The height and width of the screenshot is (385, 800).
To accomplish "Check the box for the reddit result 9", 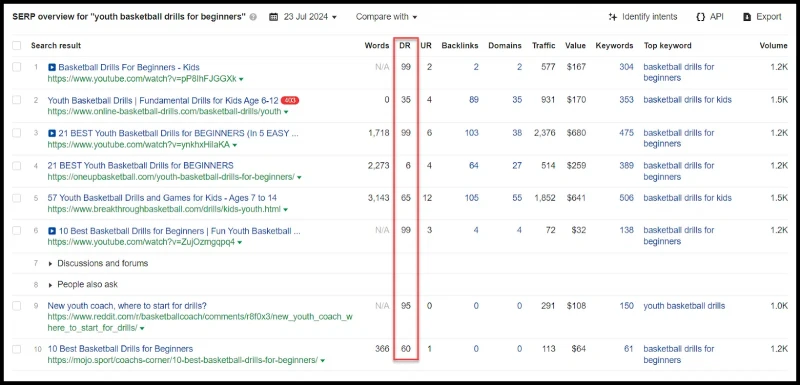I will click(x=17, y=306).
